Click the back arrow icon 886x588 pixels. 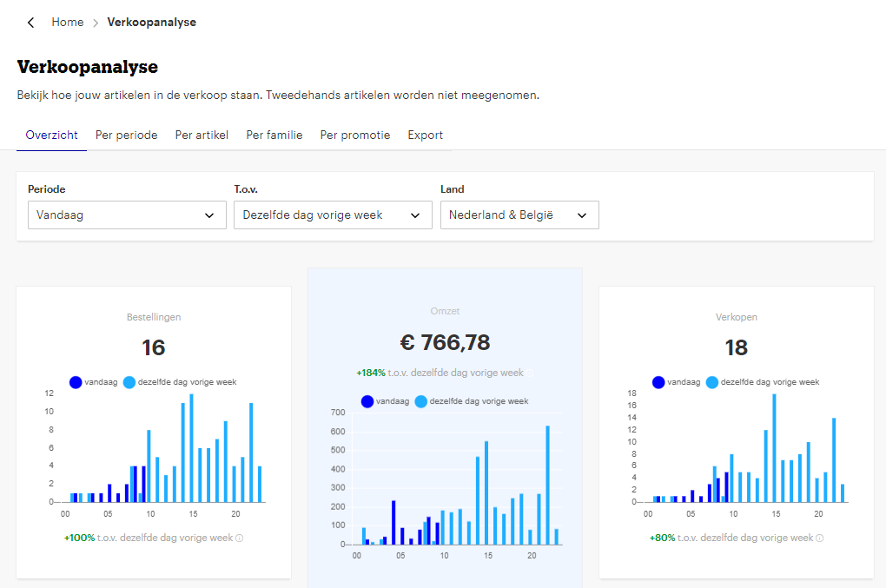click(x=31, y=23)
